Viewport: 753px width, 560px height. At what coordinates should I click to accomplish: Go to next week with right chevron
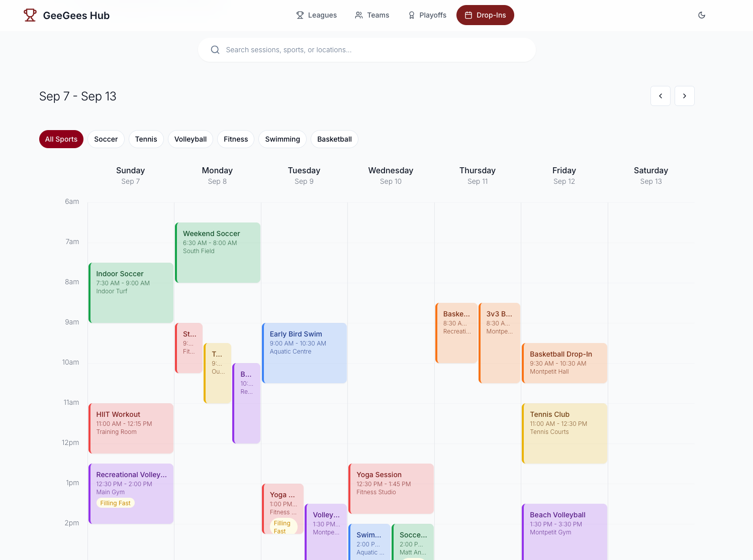[684, 96]
